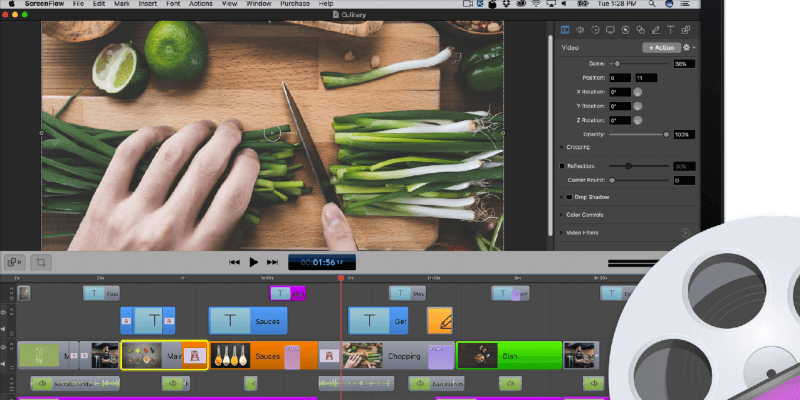Enable the Drop Shadow checkbox

(567, 198)
